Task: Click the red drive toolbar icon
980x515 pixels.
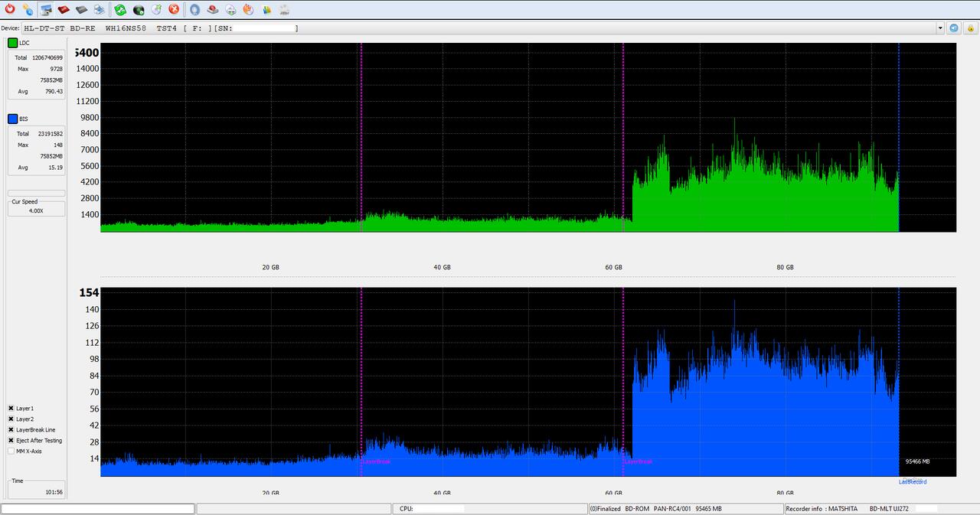Action: (64, 9)
